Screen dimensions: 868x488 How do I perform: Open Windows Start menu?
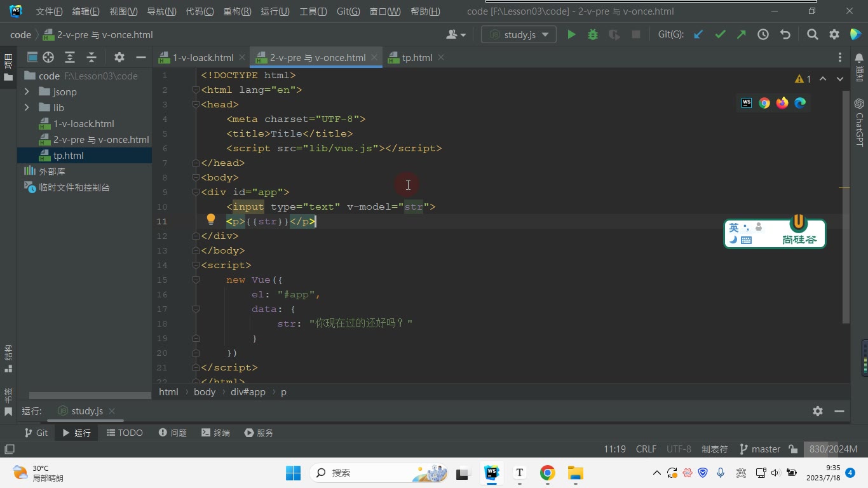pyautogui.click(x=293, y=473)
